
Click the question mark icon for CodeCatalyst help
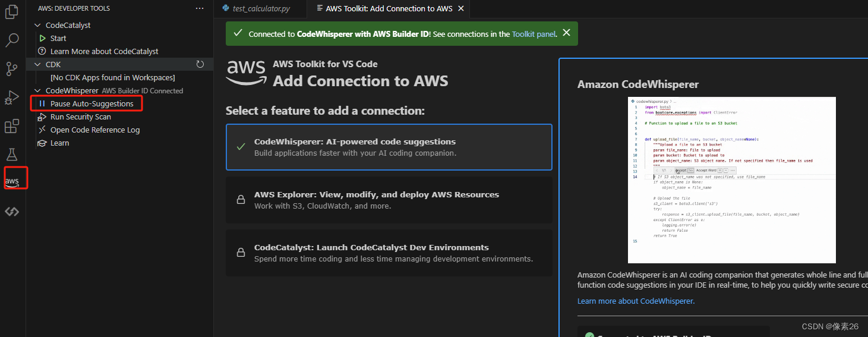(42, 51)
